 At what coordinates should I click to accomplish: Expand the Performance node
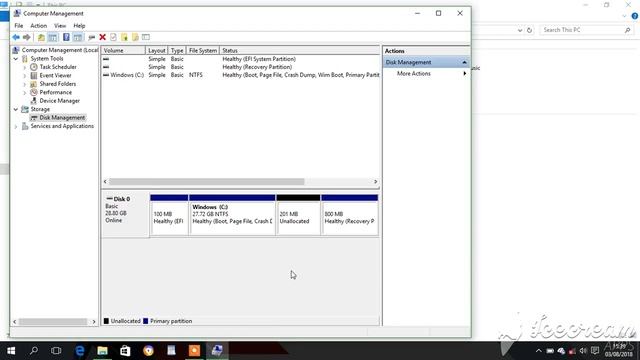tap(25, 92)
